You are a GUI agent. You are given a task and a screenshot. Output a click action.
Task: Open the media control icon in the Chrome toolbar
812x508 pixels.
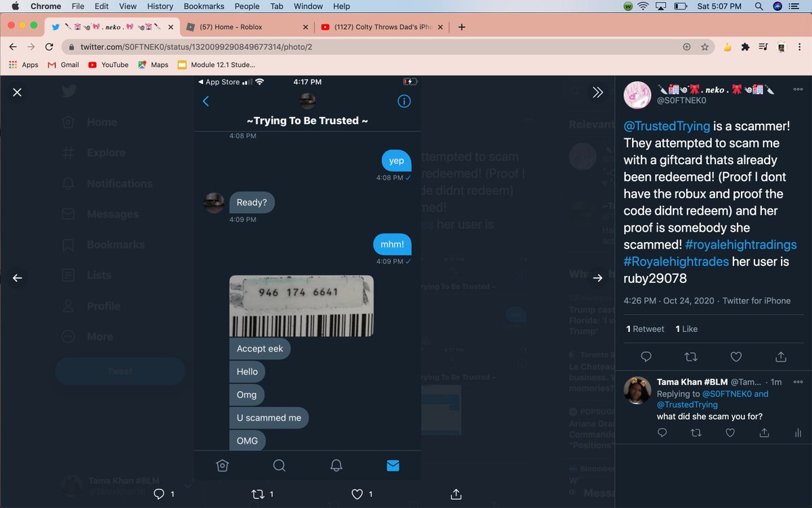(x=763, y=47)
